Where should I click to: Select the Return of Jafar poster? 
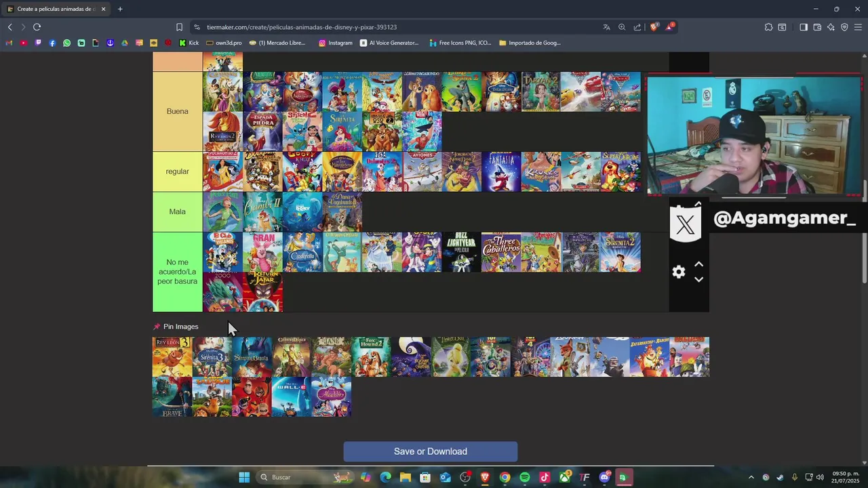[x=262, y=292]
